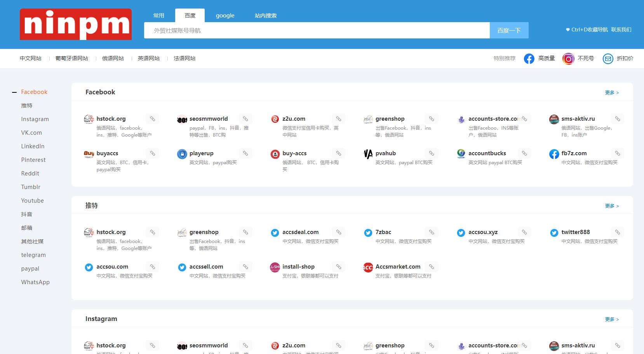This screenshot has height=354, width=644.
Task: Click the Instagram icon in top bar
Action: [568, 59]
